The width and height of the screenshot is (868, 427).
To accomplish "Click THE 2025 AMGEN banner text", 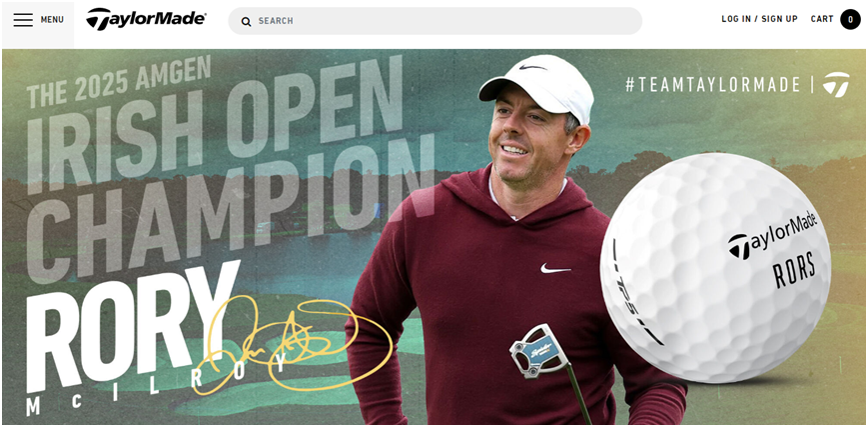I will coord(119,82).
